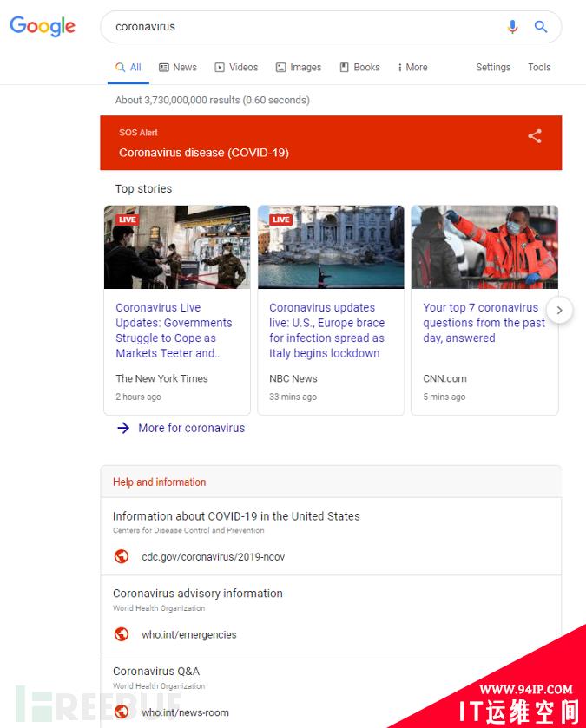Click the blue search magnifier button
This screenshot has height=728, width=586.
click(x=541, y=26)
